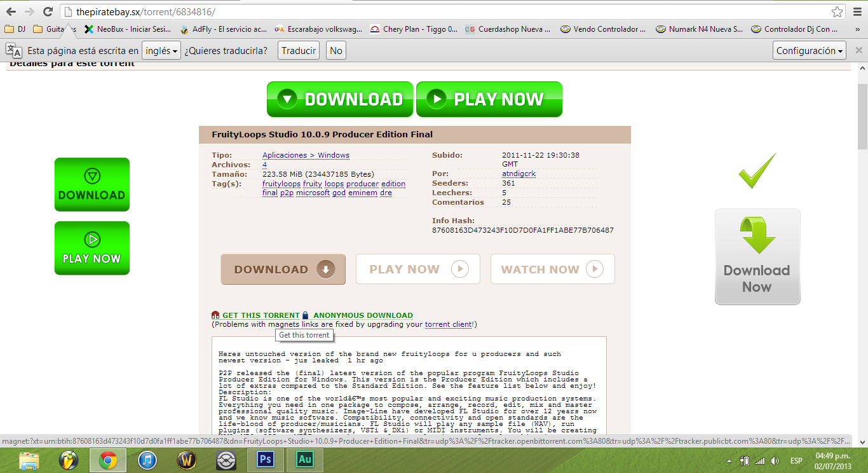This screenshot has width=868, height=473.
Task: Open the torrent client link
Action: pyautogui.click(x=449, y=324)
